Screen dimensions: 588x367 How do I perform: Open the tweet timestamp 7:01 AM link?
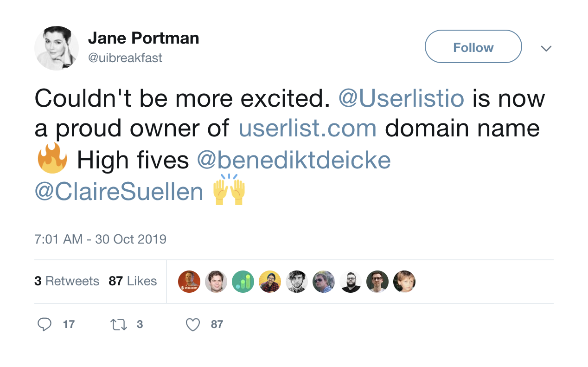point(100,239)
